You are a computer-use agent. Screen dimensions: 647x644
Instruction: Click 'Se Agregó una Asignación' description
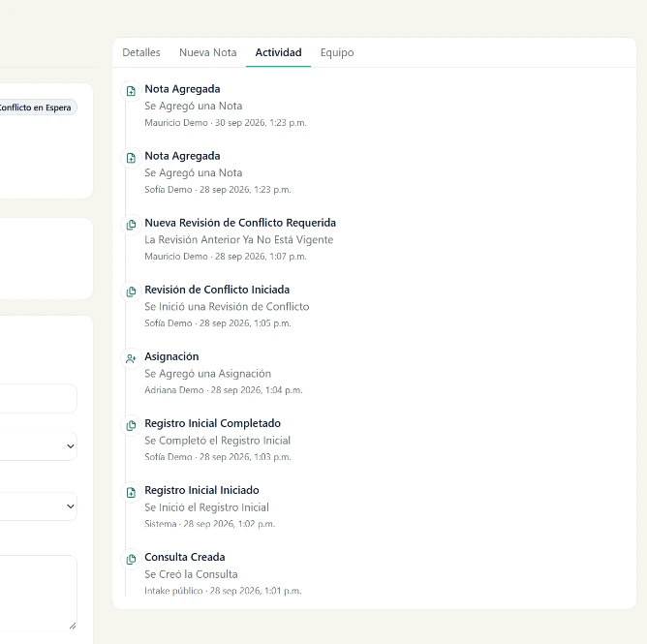click(x=207, y=374)
